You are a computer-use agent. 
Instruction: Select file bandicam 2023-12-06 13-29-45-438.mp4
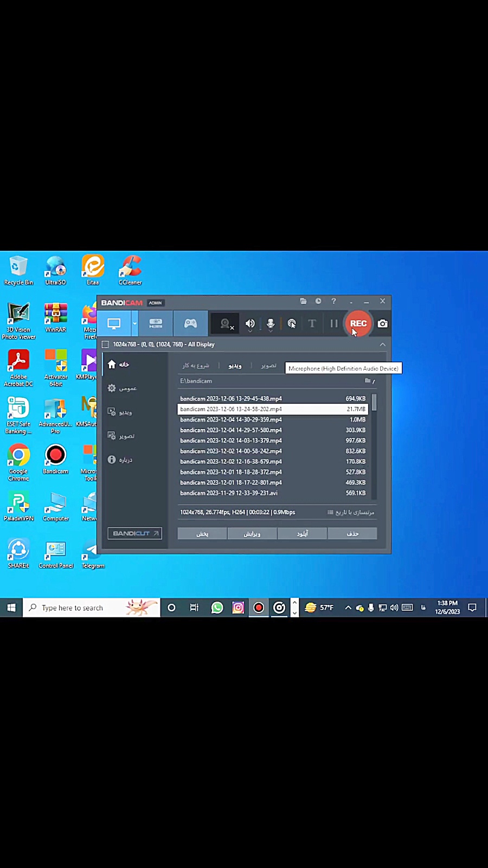click(x=273, y=399)
